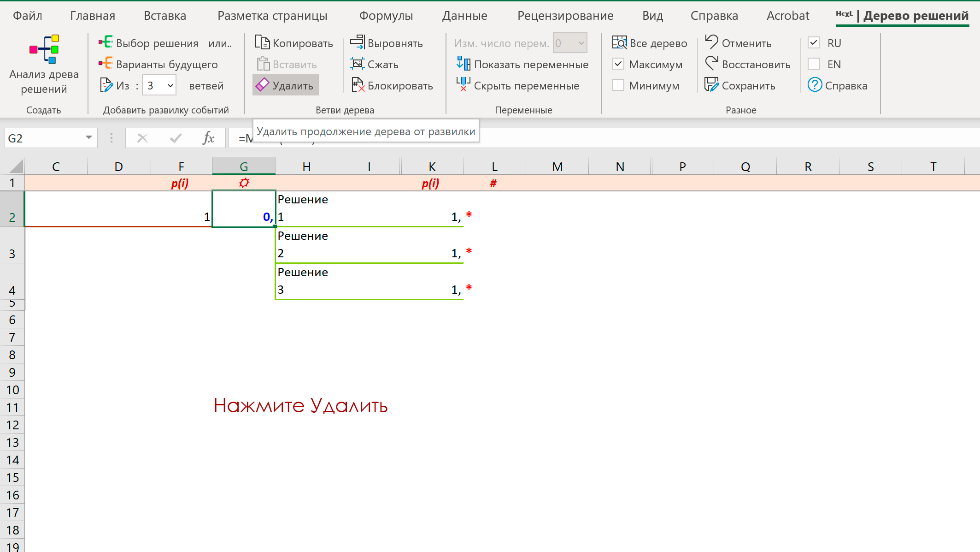Select row header 3
The height and width of the screenshot is (552, 980).
pos(12,245)
